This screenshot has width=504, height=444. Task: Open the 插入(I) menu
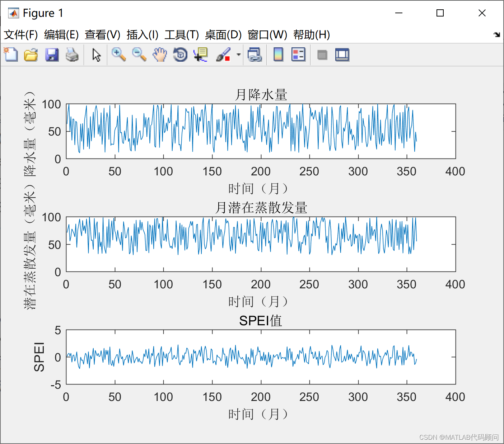pyautogui.click(x=143, y=35)
